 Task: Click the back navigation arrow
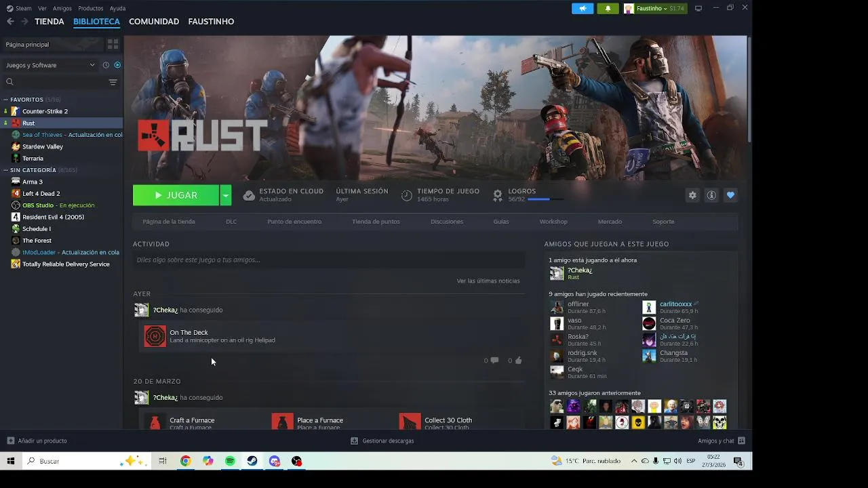(x=10, y=22)
